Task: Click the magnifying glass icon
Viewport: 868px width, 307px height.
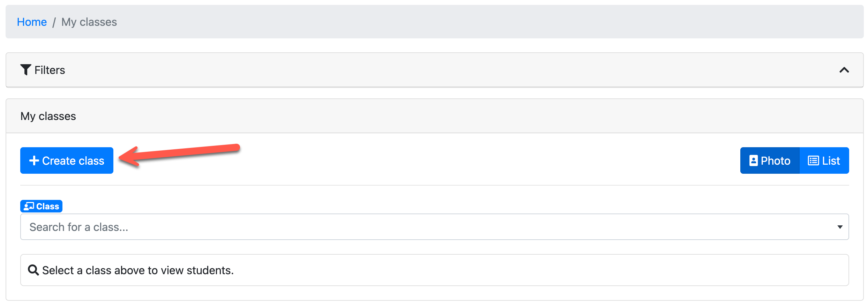Action: (x=33, y=270)
